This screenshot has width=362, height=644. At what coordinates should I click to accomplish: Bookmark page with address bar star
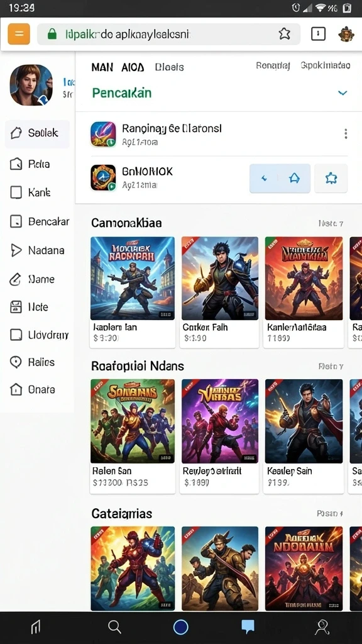[x=284, y=34]
